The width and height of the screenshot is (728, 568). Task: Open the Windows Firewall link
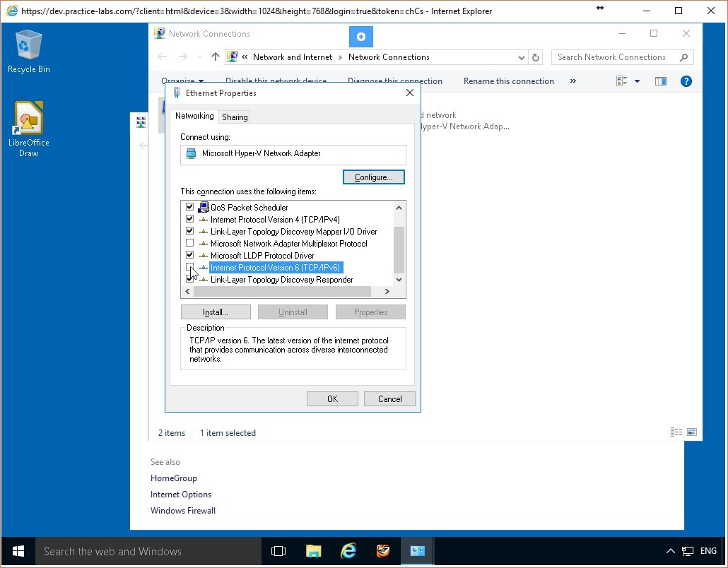coord(183,510)
